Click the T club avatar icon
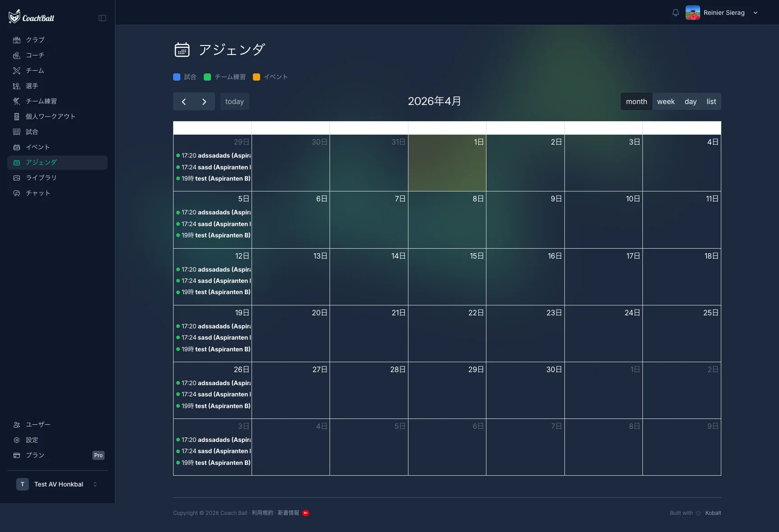 tap(23, 484)
